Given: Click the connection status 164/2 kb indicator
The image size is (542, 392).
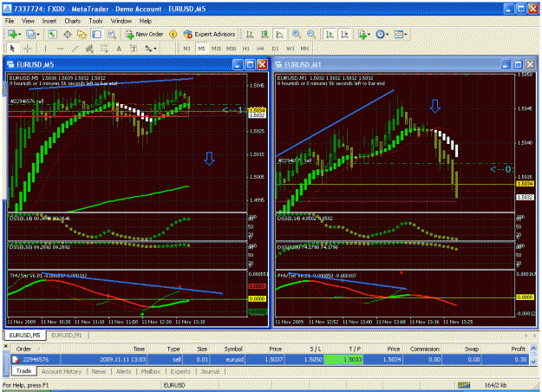Looking at the screenshot, I should [481, 385].
